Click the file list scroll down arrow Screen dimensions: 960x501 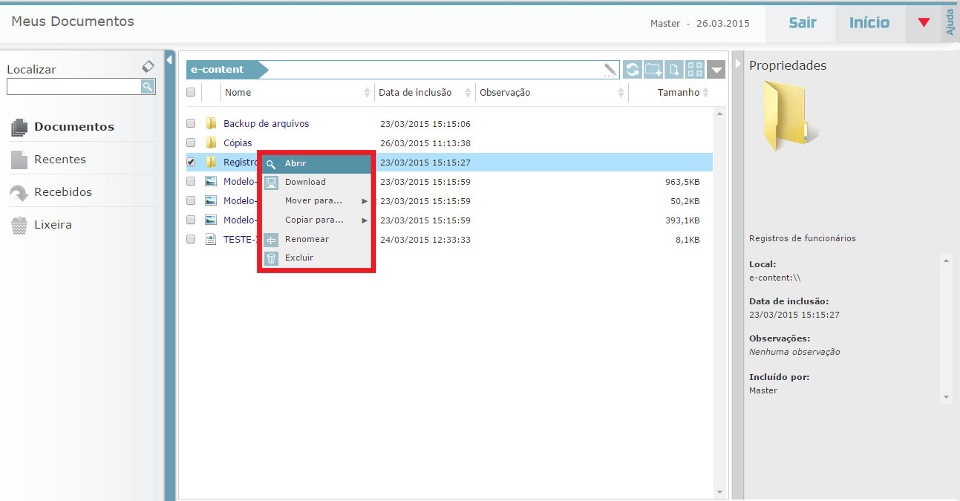point(719,492)
